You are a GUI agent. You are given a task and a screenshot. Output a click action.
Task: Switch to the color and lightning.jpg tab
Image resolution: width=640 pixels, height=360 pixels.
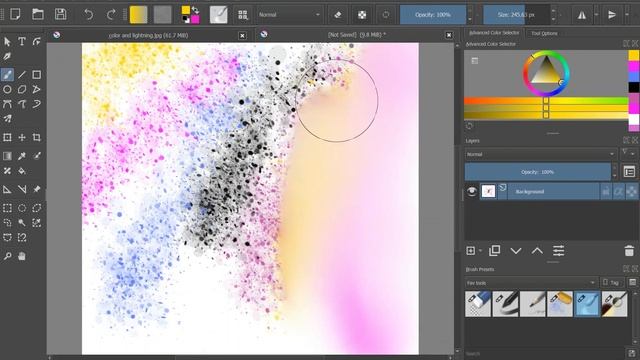pyautogui.click(x=148, y=36)
